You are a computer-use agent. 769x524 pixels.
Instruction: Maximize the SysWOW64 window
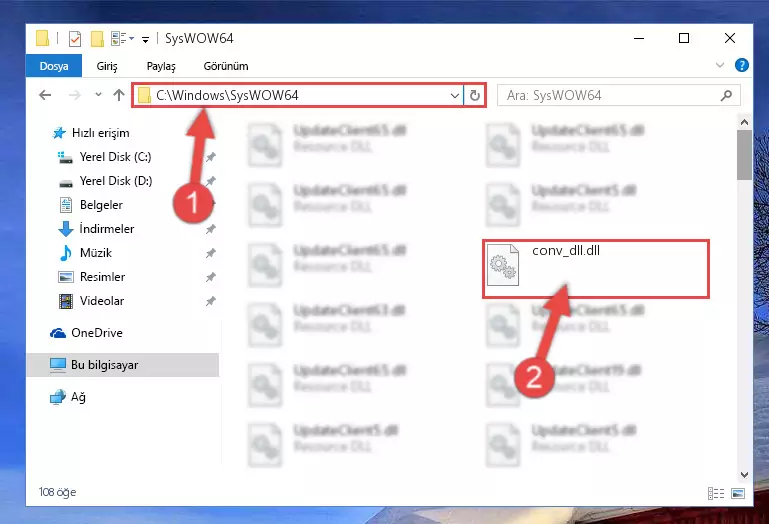pos(684,38)
